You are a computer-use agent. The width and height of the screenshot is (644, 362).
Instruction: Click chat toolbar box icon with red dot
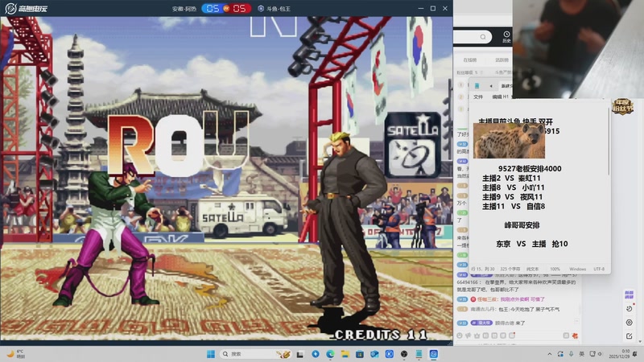point(512,335)
